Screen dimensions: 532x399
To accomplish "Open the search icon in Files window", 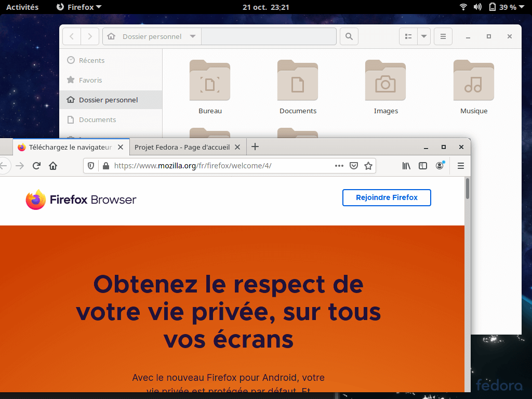I will [x=349, y=36].
